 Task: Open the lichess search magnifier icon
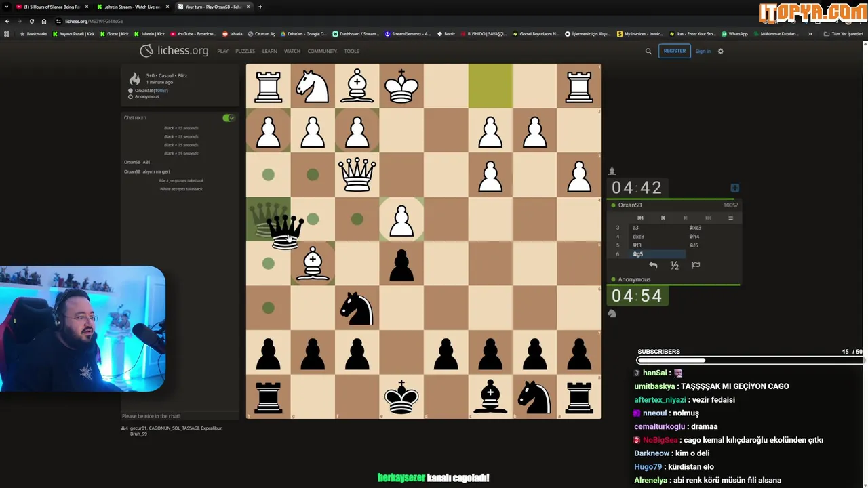648,51
